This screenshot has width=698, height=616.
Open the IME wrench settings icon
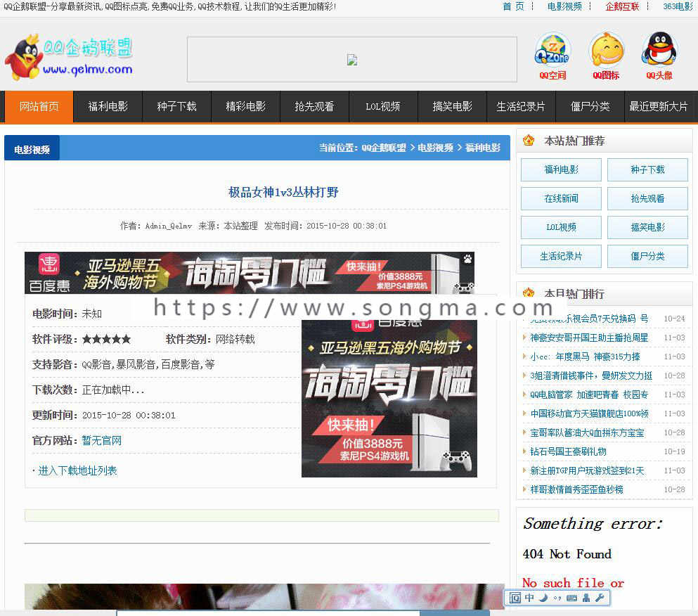[x=600, y=598]
